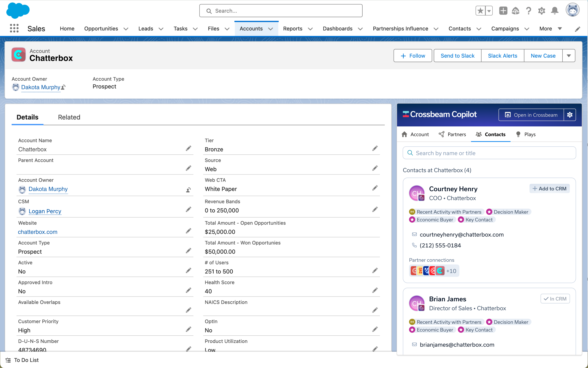Toggle Follow on the Chatterbox account
This screenshot has height=368, width=588.
tap(413, 56)
